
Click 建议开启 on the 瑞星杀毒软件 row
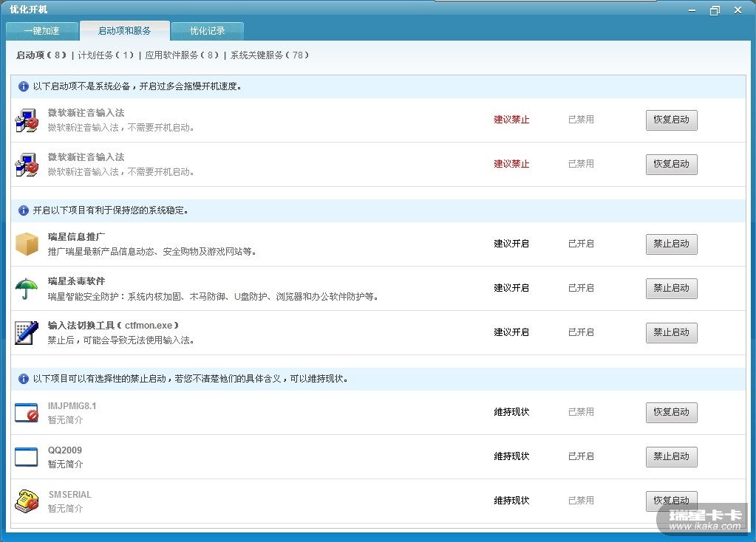coord(511,288)
